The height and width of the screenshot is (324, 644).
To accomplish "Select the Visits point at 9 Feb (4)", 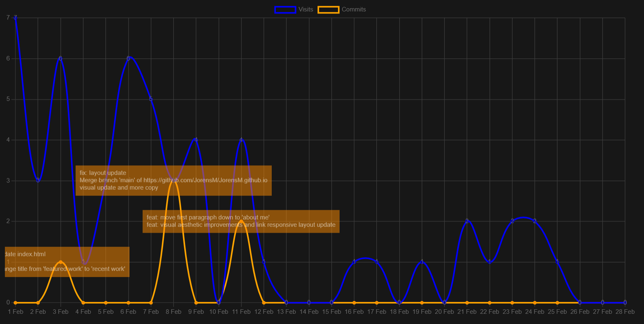I will (196, 140).
